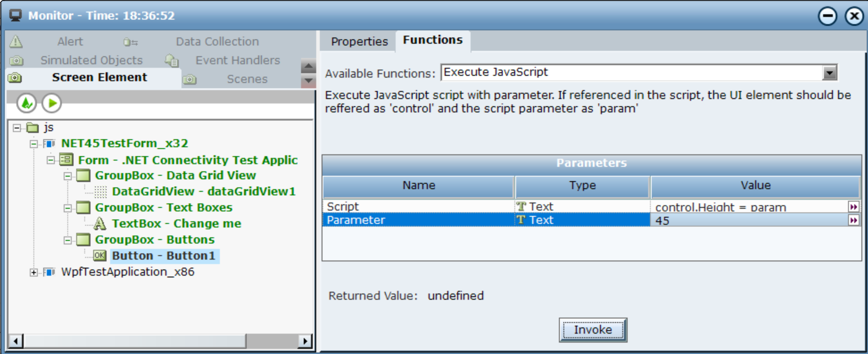This screenshot has height=354, width=868.
Task: Click the TextBox letter A icon
Action: point(100,224)
